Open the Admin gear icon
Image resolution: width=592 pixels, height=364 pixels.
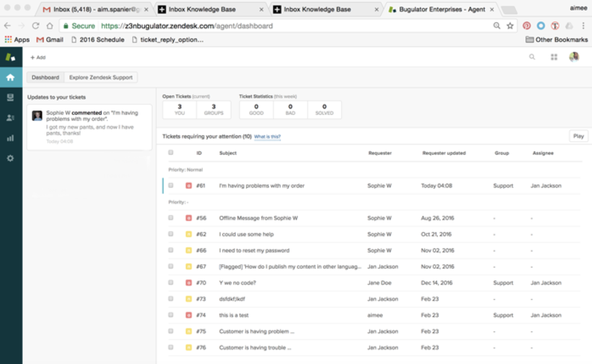click(10, 158)
